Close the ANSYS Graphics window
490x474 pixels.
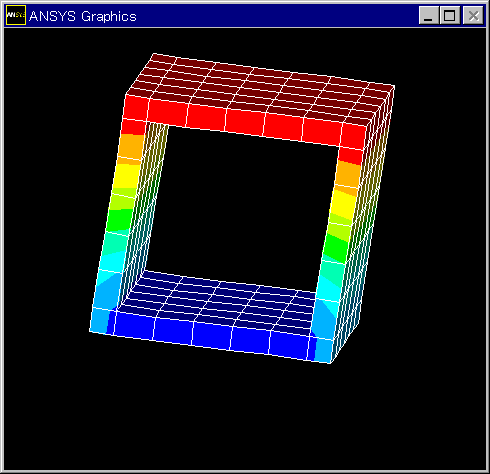(473, 15)
